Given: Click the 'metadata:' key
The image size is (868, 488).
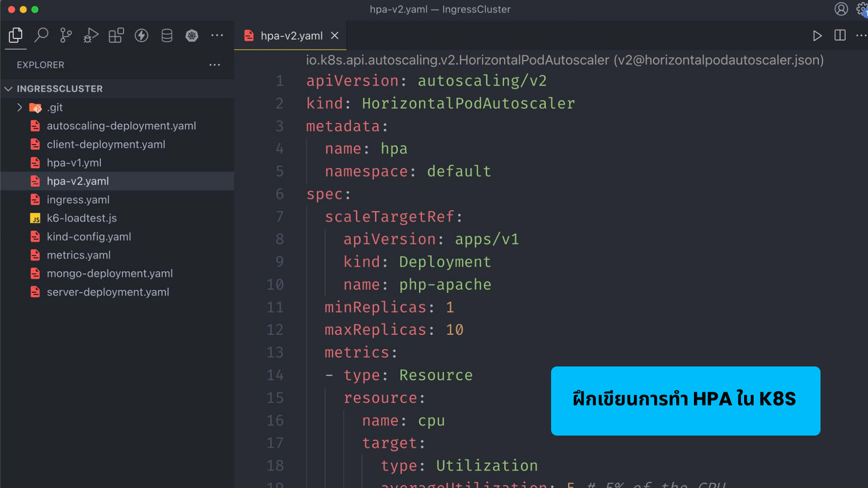Looking at the screenshot, I should click(347, 126).
